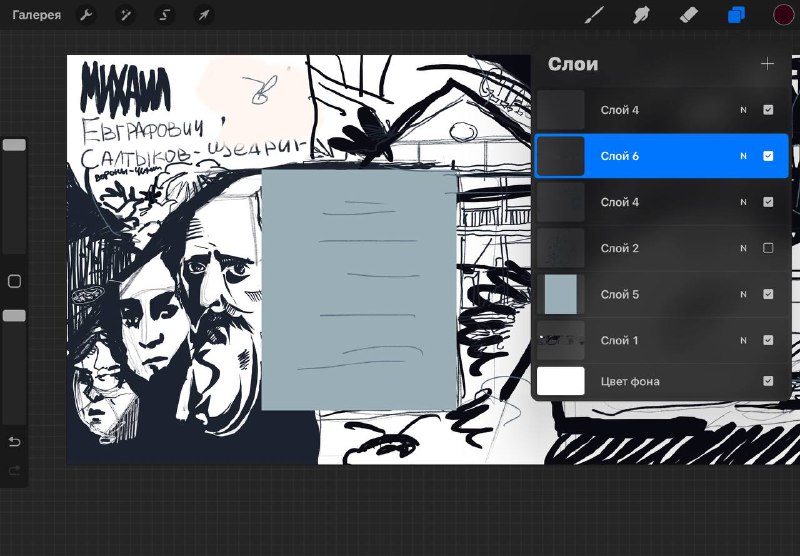Expand blend mode N of Слой 2
Viewport: 800px width, 556px height.
coord(743,248)
